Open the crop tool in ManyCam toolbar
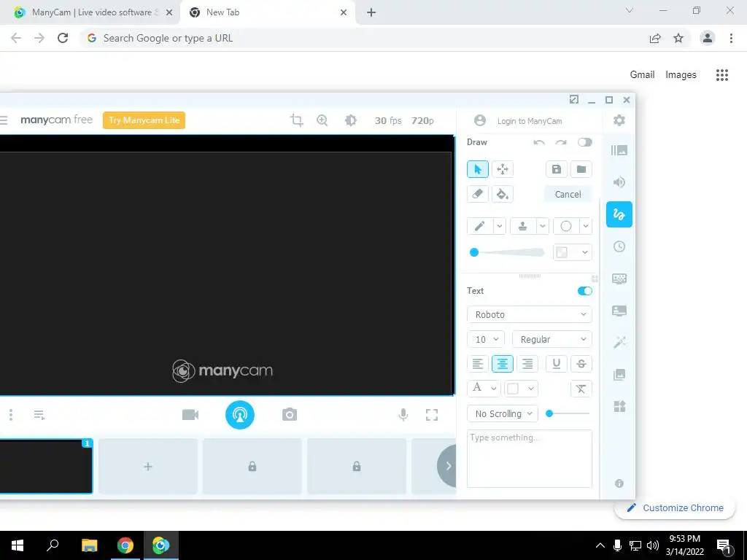The image size is (747, 560). [x=296, y=120]
